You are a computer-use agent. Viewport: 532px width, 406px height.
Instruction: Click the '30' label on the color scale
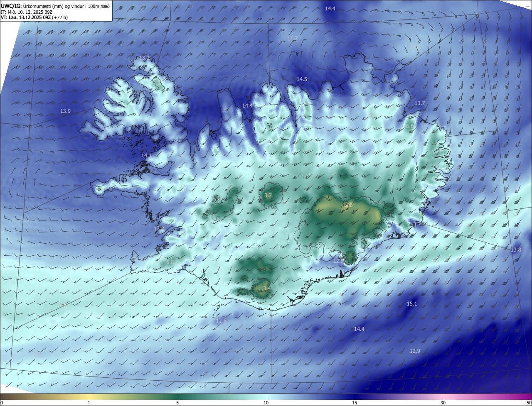[x=443, y=403]
